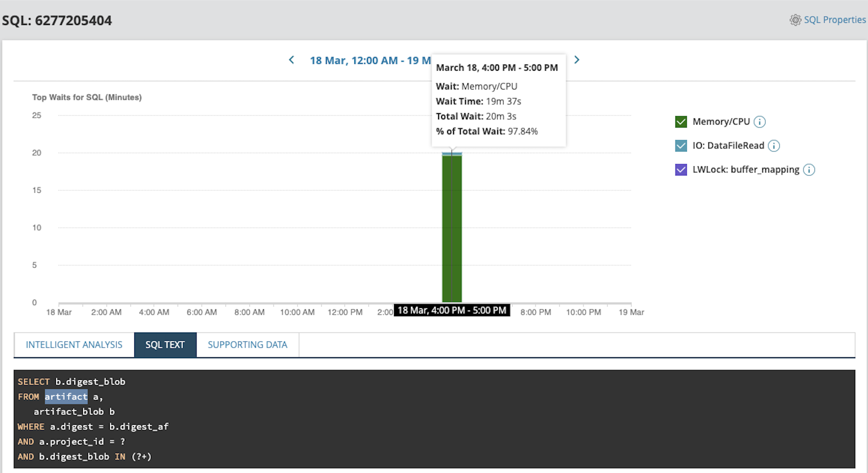The image size is (868, 473).
Task: Open SQL Properties using the gear icon
Action: [795, 20]
